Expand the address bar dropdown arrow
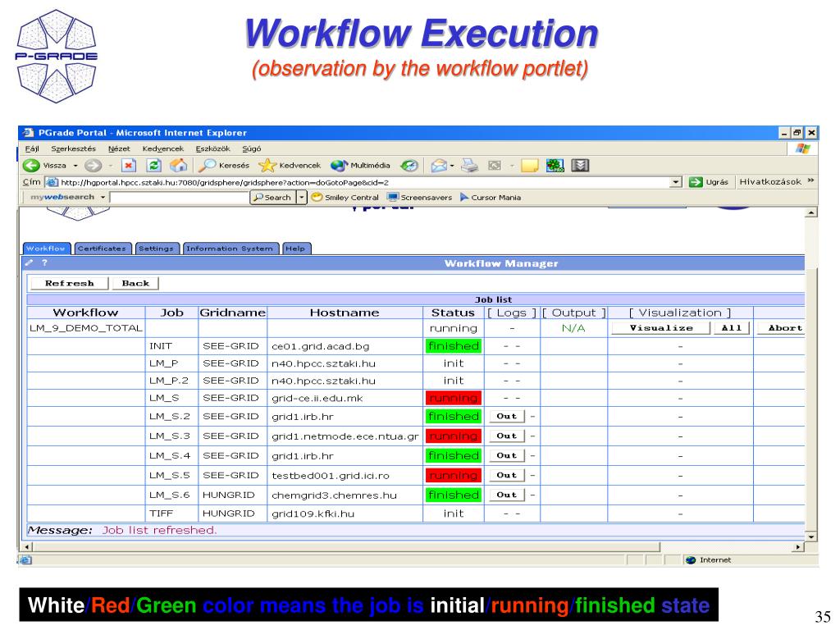This screenshot has height=630, width=840. pyautogui.click(x=676, y=182)
